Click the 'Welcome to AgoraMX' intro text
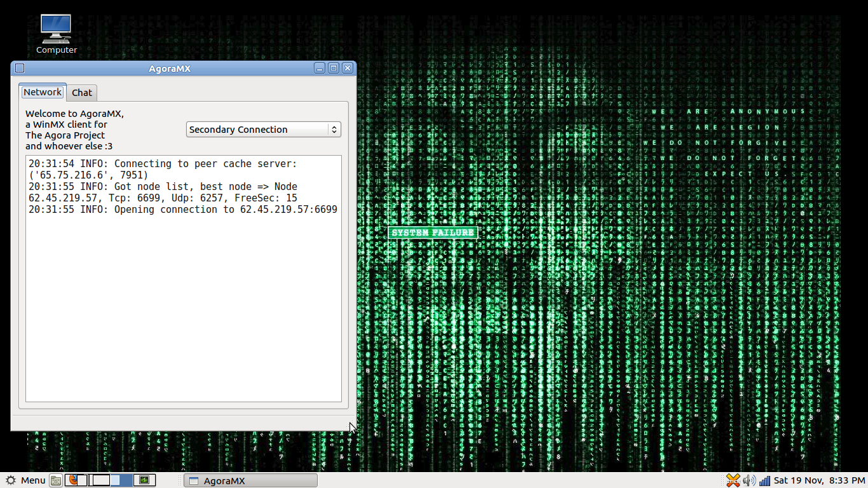Image resolution: width=868 pixels, height=488 pixels. point(74,130)
